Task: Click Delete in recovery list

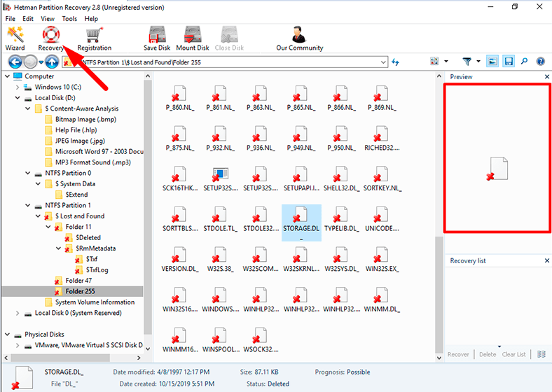Action: 488,354
